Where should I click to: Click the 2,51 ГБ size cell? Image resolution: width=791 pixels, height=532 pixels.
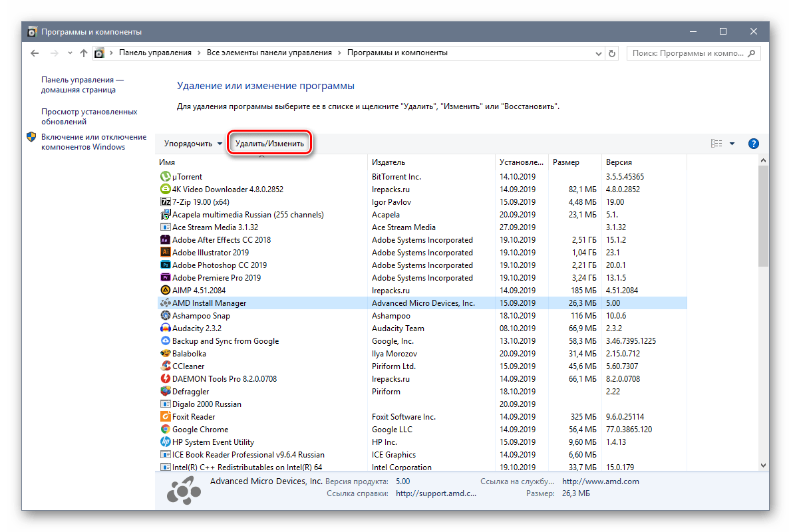pos(583,239)
